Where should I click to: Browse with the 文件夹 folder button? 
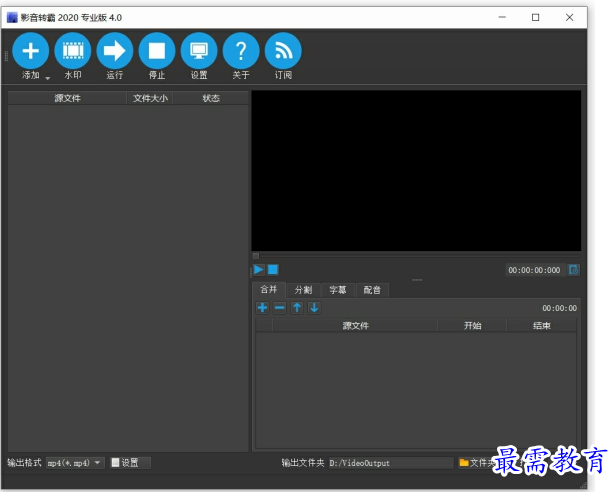(477, 463)
